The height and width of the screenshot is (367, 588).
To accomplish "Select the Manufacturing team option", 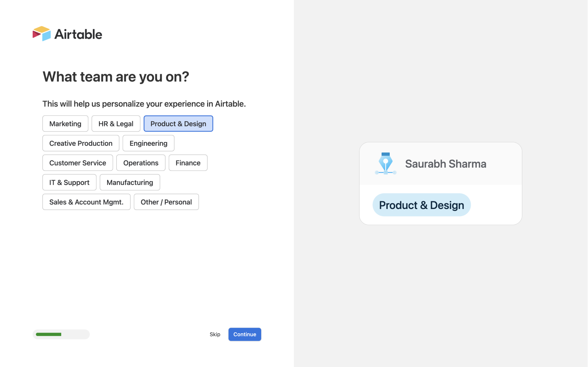I will pyautogui.click(x=130, y=182).
